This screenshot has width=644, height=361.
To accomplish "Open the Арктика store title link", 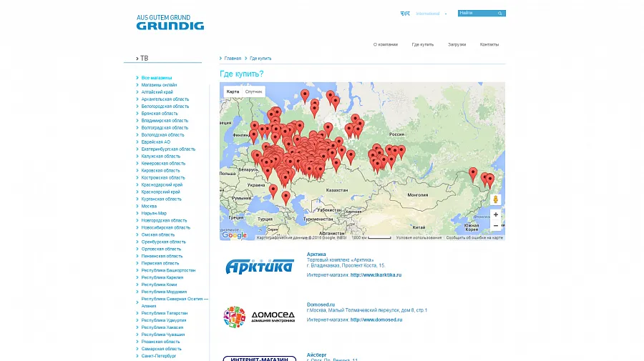I will click(316, 254).
